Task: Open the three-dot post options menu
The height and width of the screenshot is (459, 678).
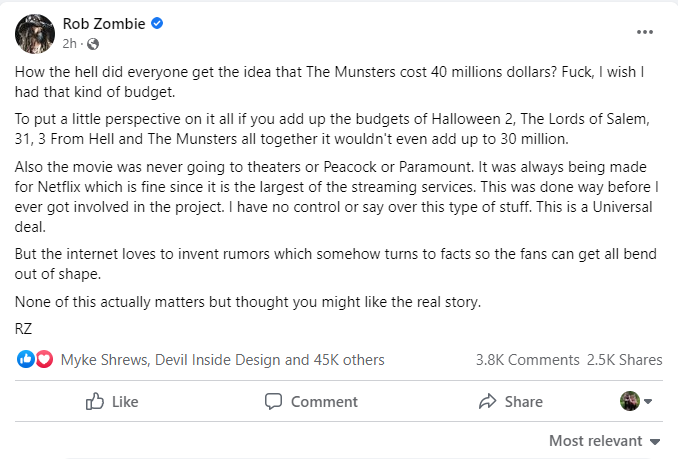Action: [645, 32]
